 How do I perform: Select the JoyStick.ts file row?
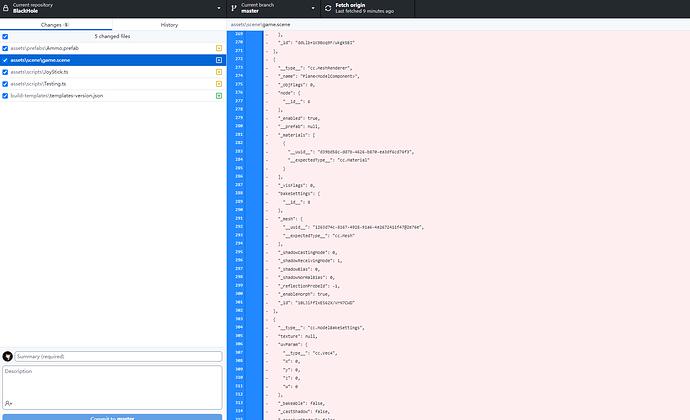113,72
